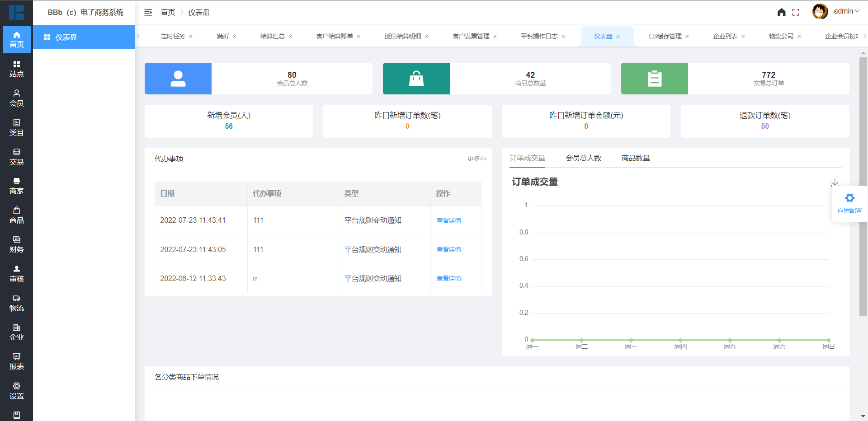The image size is (868, 421).
Task: Open the 站点 sidebar section
Action: click(17, 69)
